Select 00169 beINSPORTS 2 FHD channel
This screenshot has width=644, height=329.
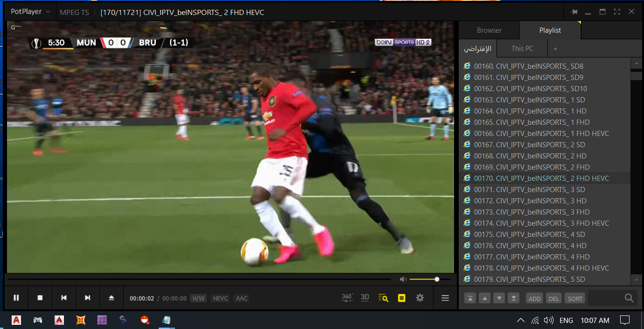click(x=545, y=167)
